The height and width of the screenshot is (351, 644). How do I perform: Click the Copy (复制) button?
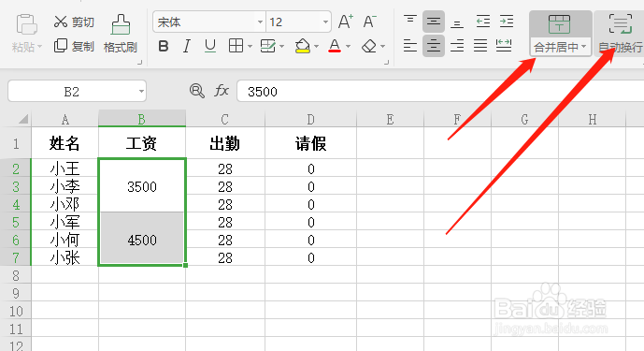[x=74, y=46]
